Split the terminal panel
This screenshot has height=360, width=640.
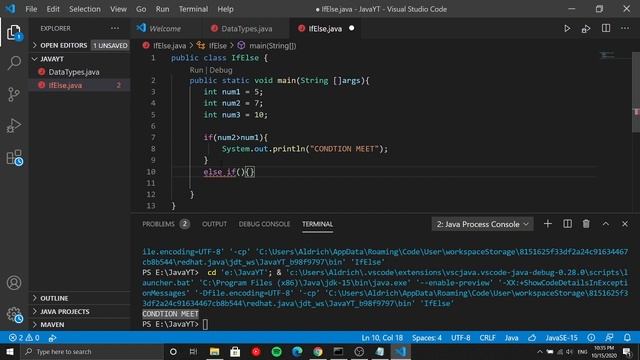(x=567, y=224)
